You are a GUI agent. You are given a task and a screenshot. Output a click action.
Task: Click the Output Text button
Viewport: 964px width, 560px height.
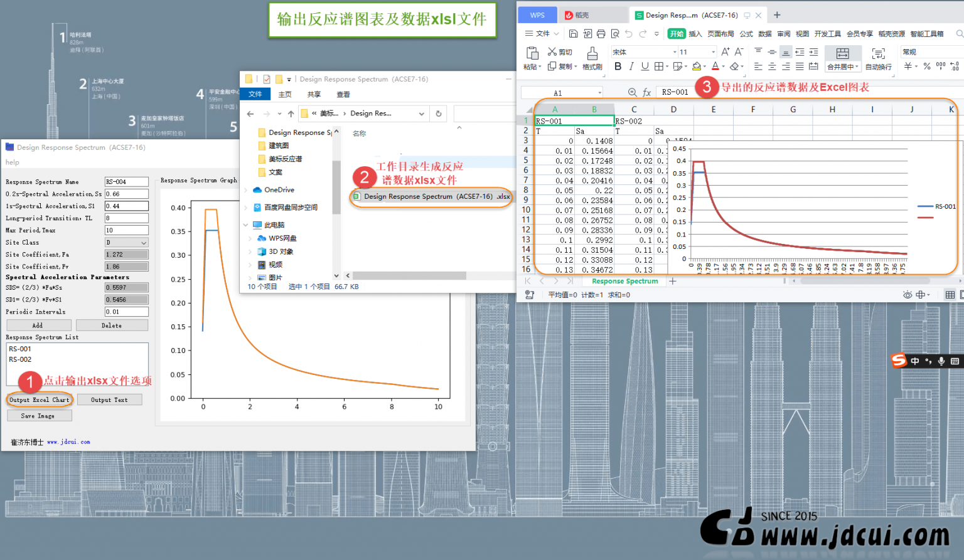click(x=109, y=399)
